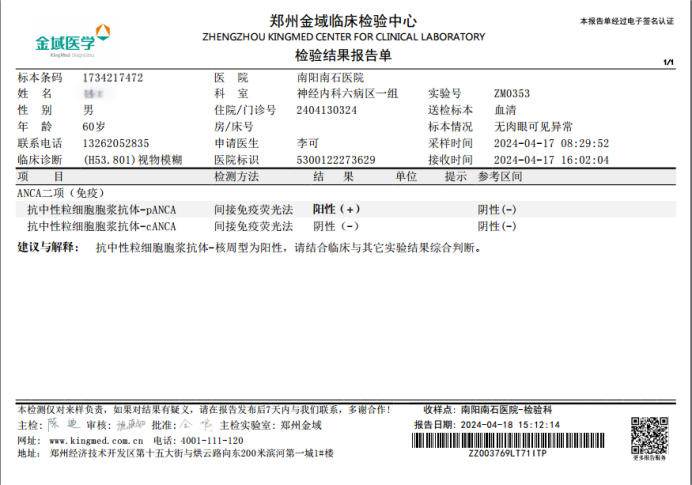Viewport: 692px width, 485px height.
Task: Click diagnosis (H53.801)视物模糊
Action: point(132,160)
